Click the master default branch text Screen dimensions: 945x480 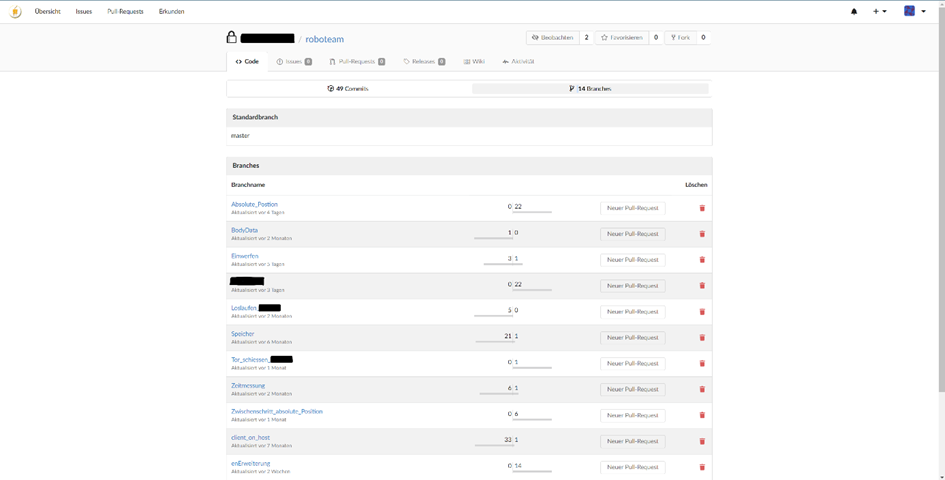(240, 136)
